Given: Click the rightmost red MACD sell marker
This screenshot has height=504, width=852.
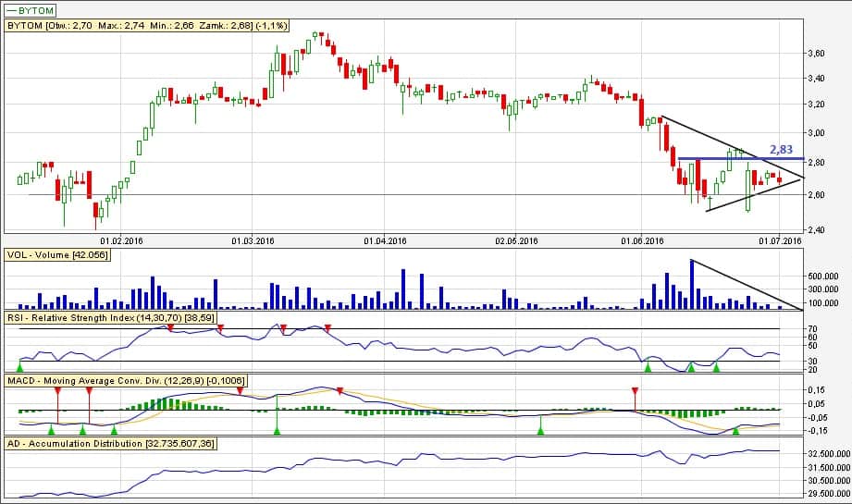Looking at the screenshot, I should pos(635,392).
